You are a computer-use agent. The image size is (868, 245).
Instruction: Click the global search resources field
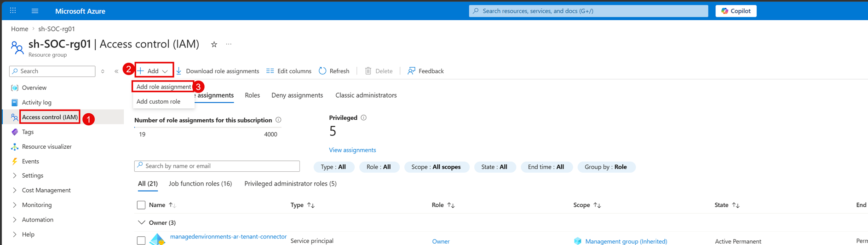tap(588, 11)
